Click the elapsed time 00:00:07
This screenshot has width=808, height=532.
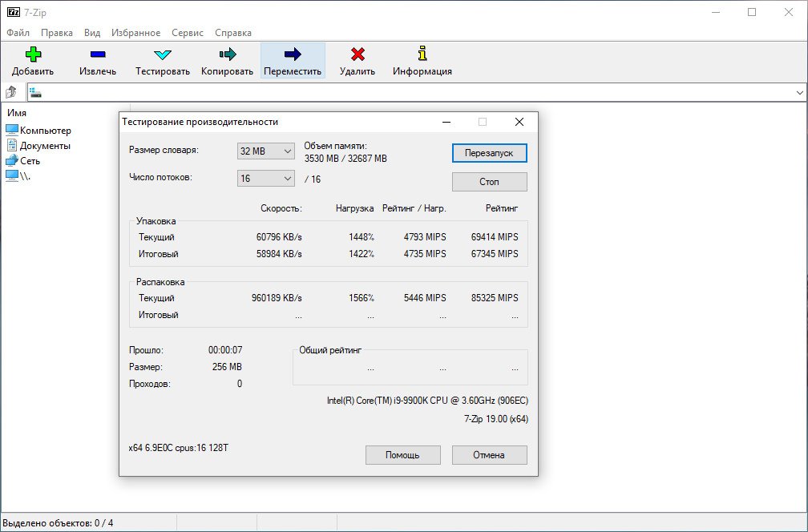[x=225, y=349]
